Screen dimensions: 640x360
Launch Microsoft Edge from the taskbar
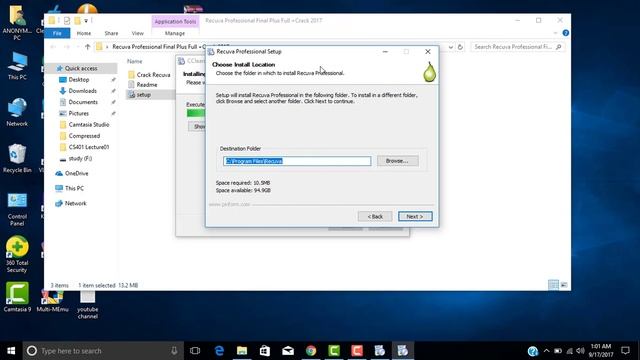click(219, 351)
